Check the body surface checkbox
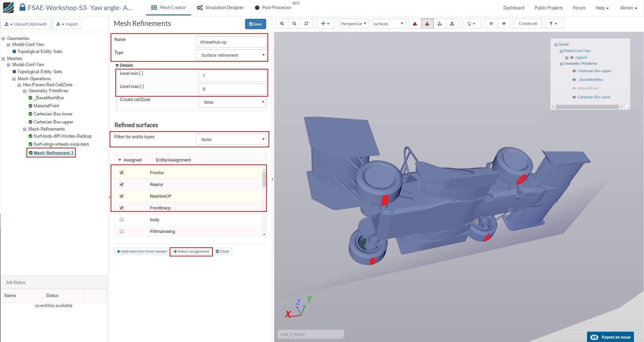This screenshot has width=644, height=342. (x=122, y=219)
